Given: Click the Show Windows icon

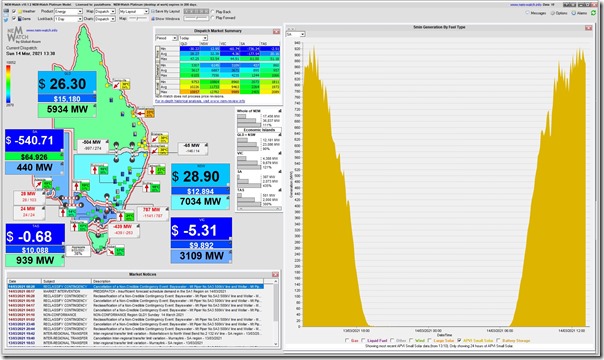Looking at the screenshot, I should click(x=153, y=18).
